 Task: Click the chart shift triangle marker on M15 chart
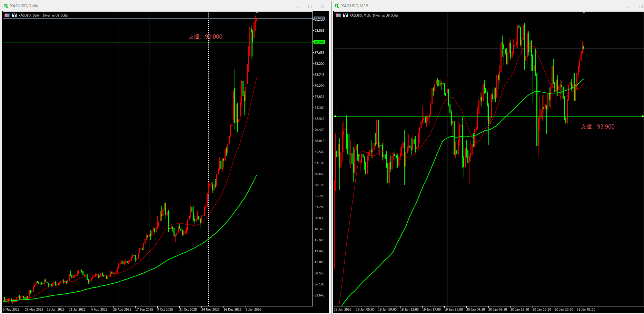pyautogui.click(x=584, y=12)
